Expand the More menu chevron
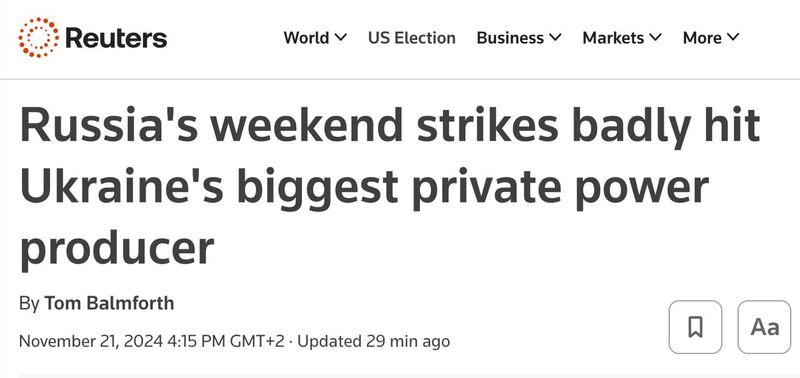800x378 pixels. click(733, 37)
